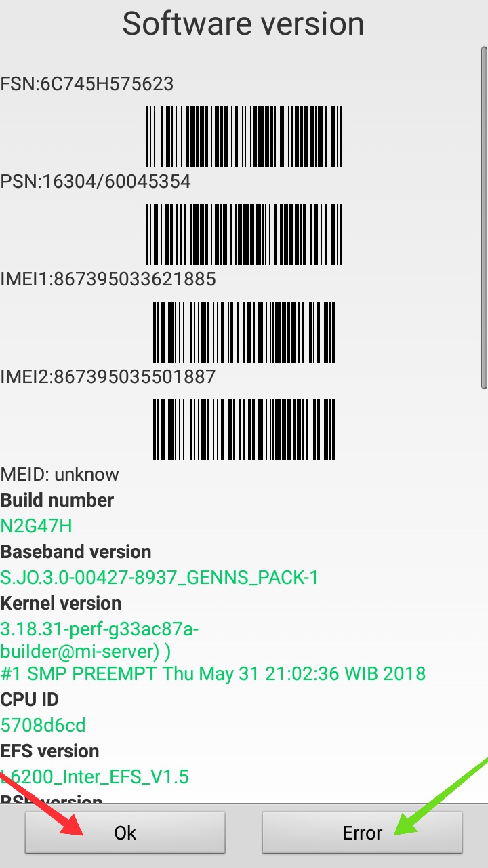Viewport: 488px width, 868px height.
Task: Tap the IMEI1 barcode image
Action: (244, 332)
